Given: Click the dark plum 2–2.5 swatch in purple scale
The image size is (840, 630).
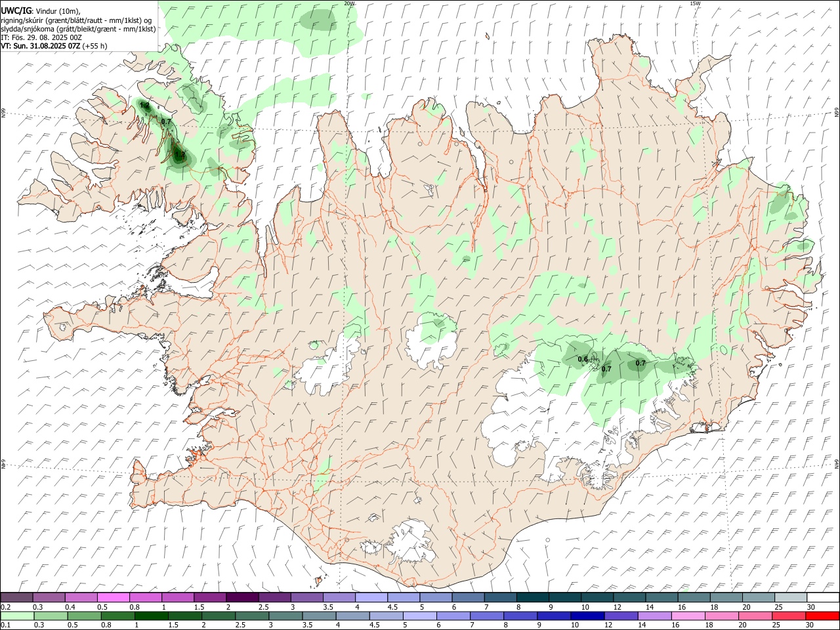Looking at the screenshot, I should (x=242, y=598).
